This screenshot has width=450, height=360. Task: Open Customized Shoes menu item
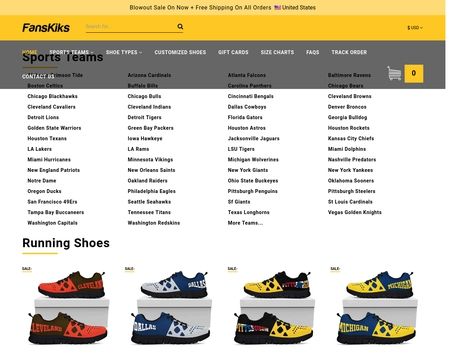180,52
